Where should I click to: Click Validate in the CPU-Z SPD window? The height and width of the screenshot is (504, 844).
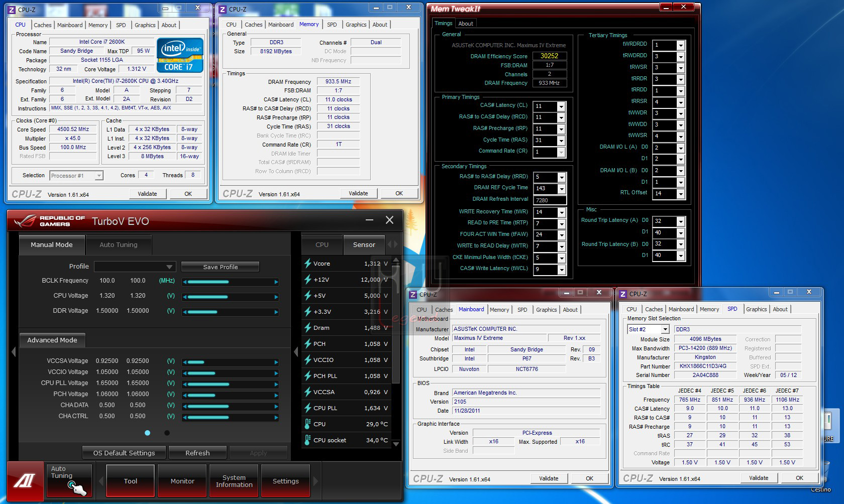click(x=759, y=478)
